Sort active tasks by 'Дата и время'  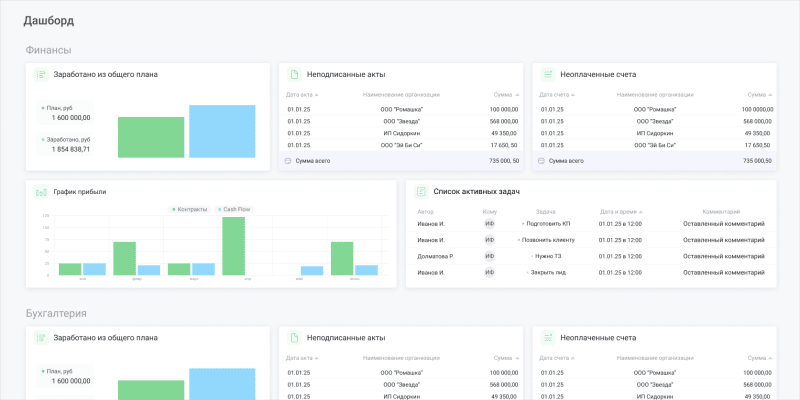click(622, 212)
